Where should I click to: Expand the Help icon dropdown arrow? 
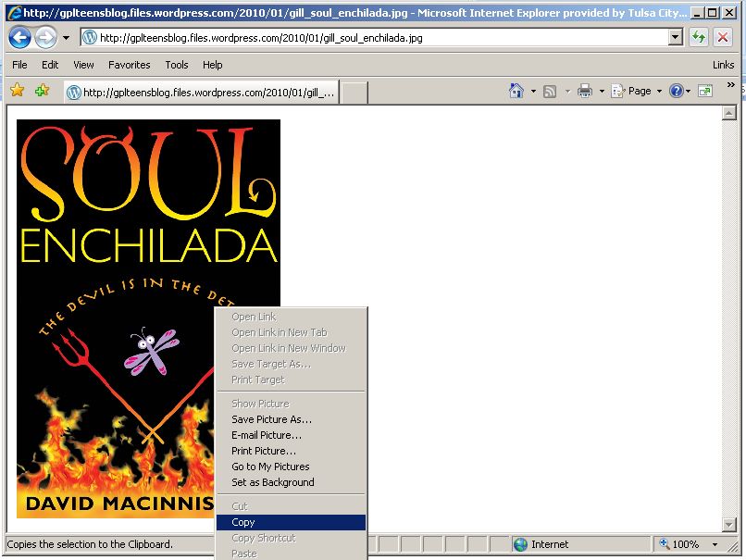click(x=688, y=91)
